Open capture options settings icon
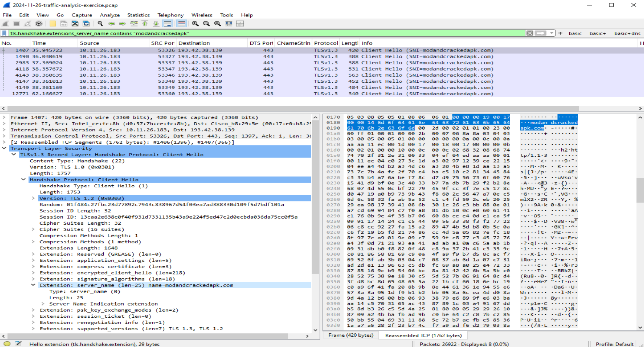644x347 pixels. tap(39, 23)
